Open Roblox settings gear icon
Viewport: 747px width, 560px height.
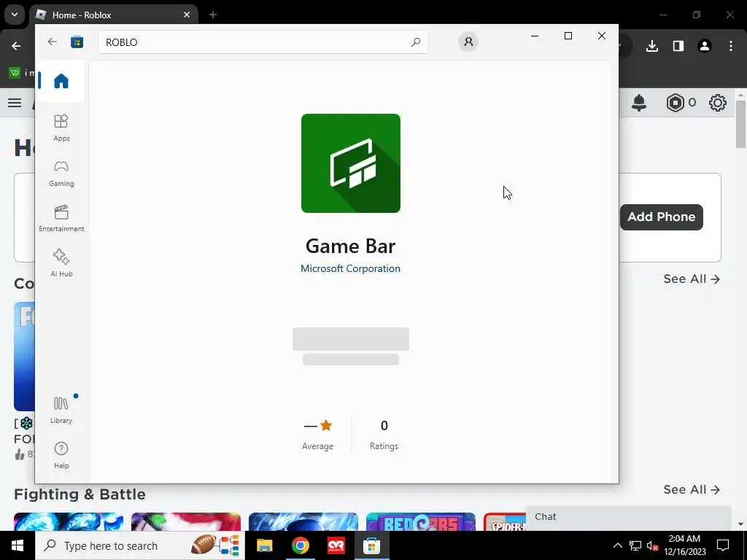[x=718, y=103]
